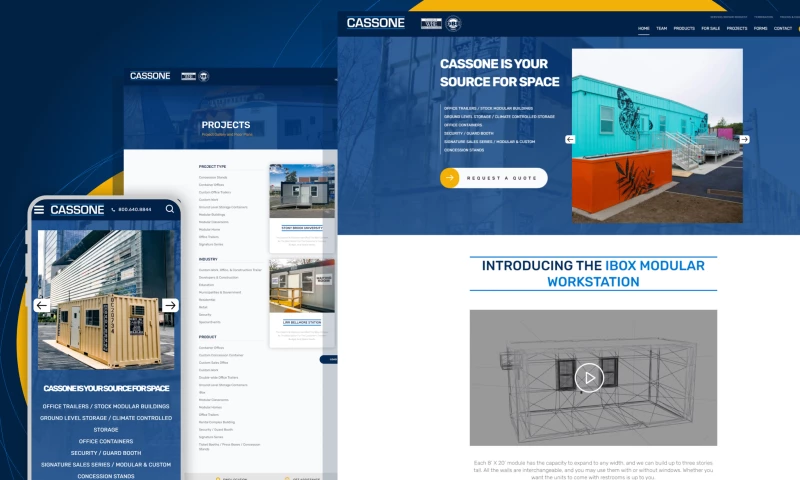The image size is (800, 480).
Task: Click the Stony Brook University project title
Action: 302,228
